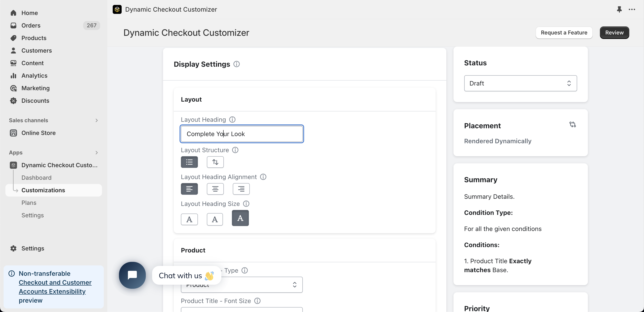The image size is (644, 312).
Task: Click the Home icon in sidebar
Action: tap(13, 13)
